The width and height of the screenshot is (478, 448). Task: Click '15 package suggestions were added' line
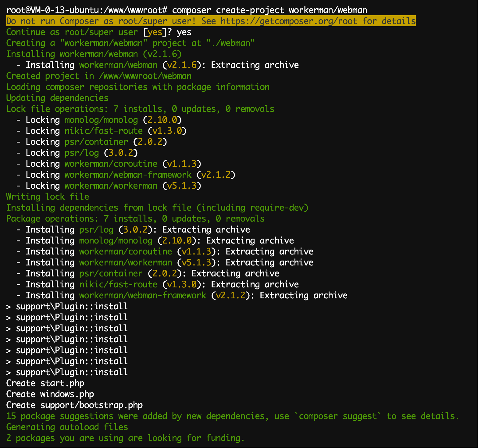(233, 416)
